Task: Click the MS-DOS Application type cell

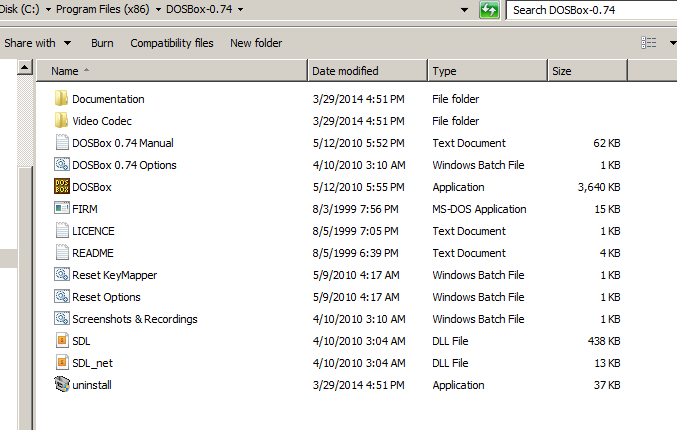Action: pyautogui.click(x=479, y=209)
